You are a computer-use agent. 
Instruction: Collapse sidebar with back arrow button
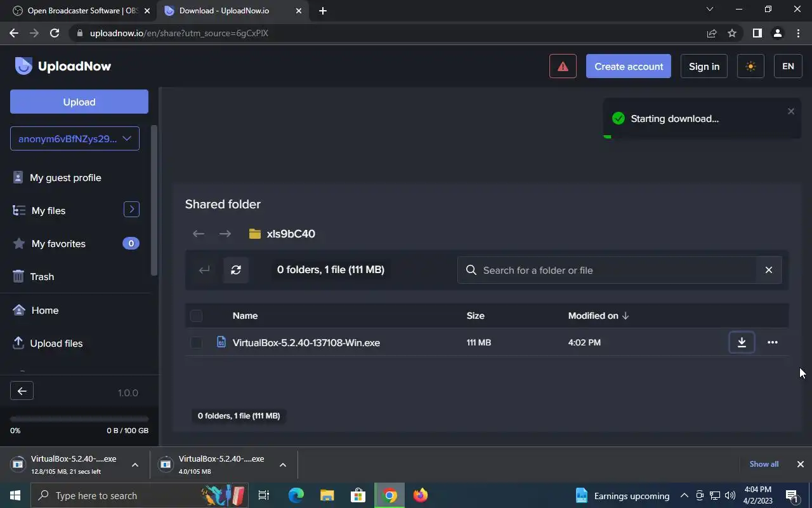coord(22,391)
